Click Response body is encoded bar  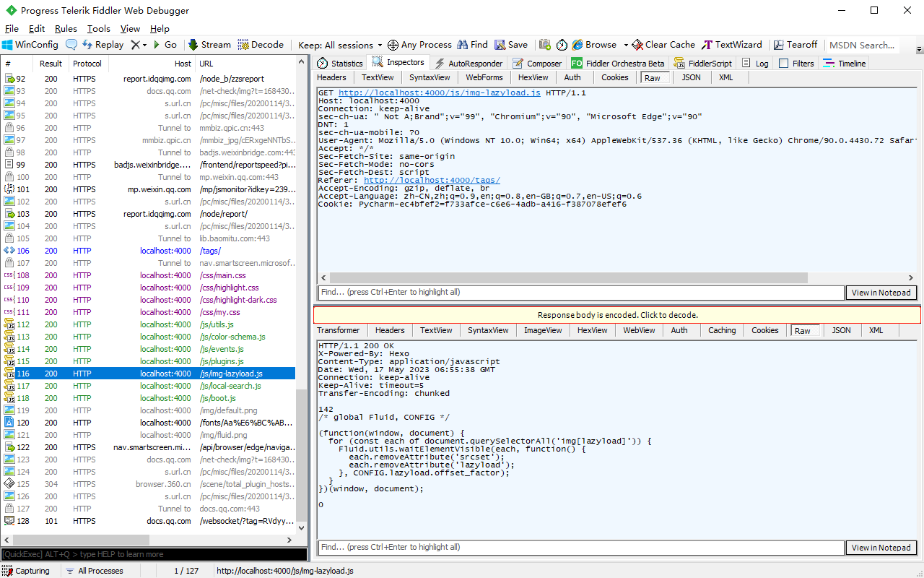click(617, 315)
